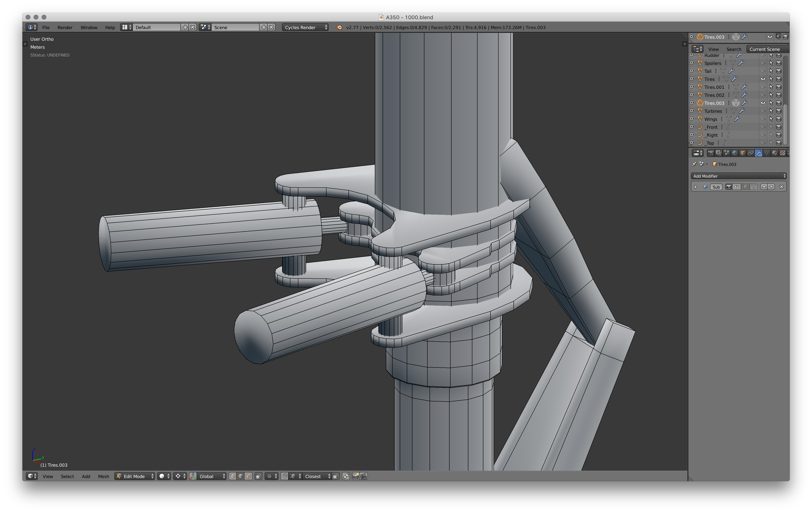Expand the Tires.001 outliner entry
Image resolution: width=812 pixels, height=513 pixels.
[691, 87]
